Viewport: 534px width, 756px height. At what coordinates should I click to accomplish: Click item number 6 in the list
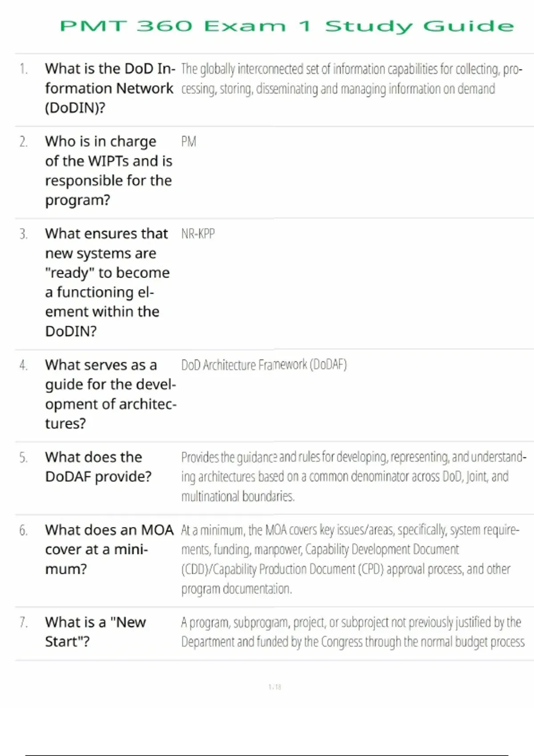point(24,531)
